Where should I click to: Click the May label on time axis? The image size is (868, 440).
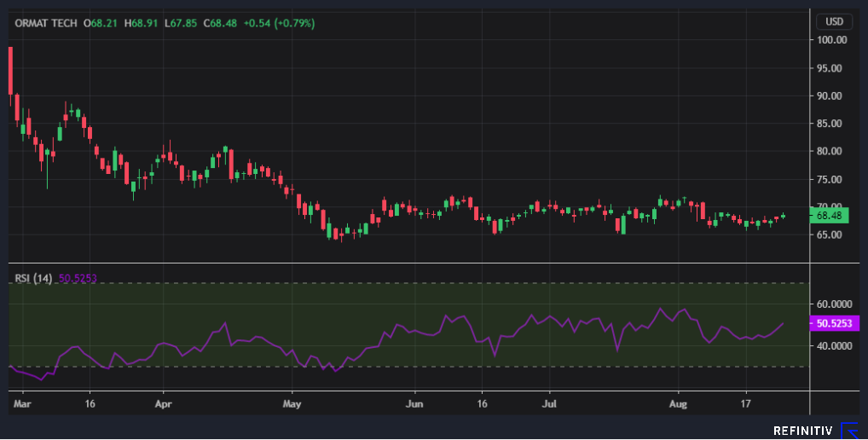(292, 404)
